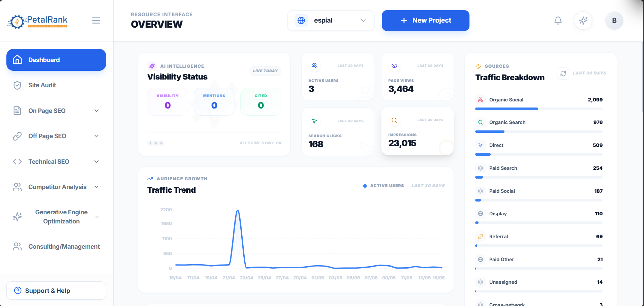Expand the Competitor Analysis submenu chevron
Screen dimensions: 644x306
97,187
